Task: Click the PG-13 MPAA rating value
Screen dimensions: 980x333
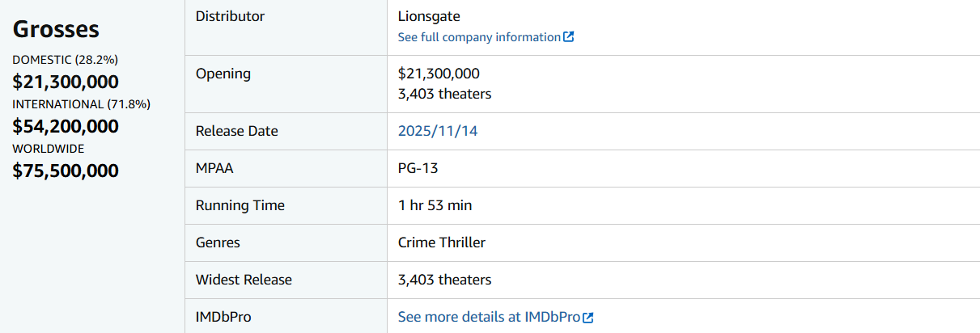Action: [x=418, y=168]
